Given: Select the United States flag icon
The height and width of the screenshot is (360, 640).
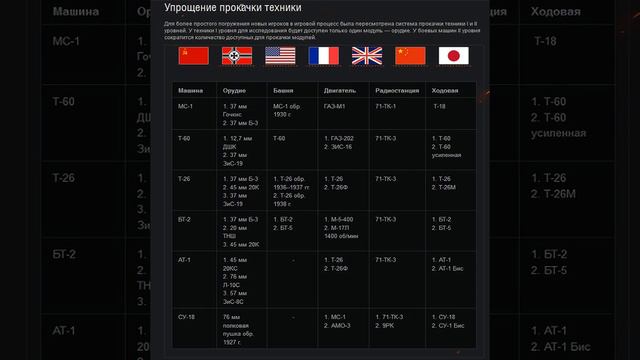Looking at the screenshot, I should click(280, 56).
